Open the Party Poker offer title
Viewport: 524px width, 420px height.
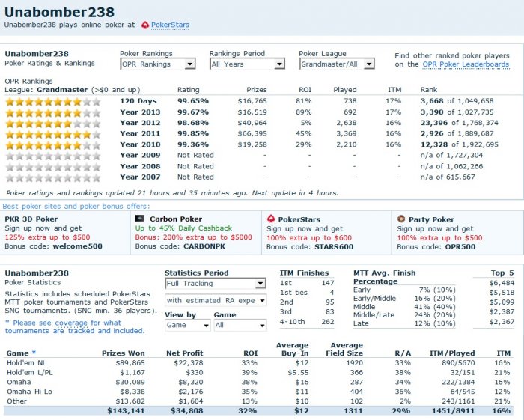pyautogui.click(x=431, y=219)
